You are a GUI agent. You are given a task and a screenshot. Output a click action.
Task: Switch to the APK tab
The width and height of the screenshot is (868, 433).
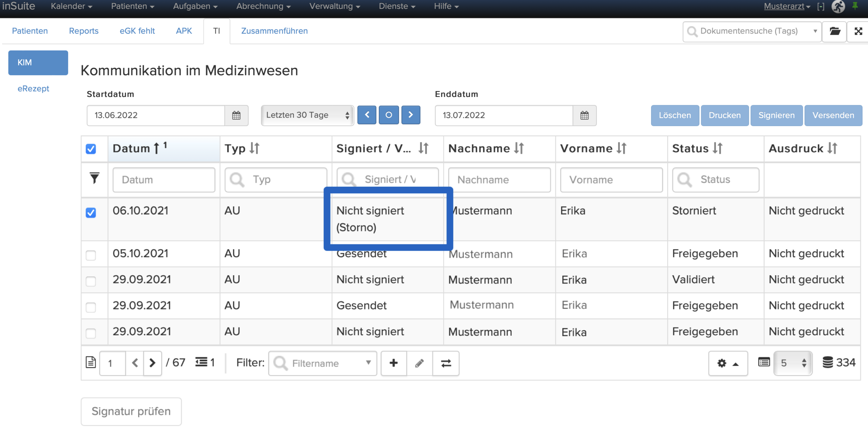184,31
